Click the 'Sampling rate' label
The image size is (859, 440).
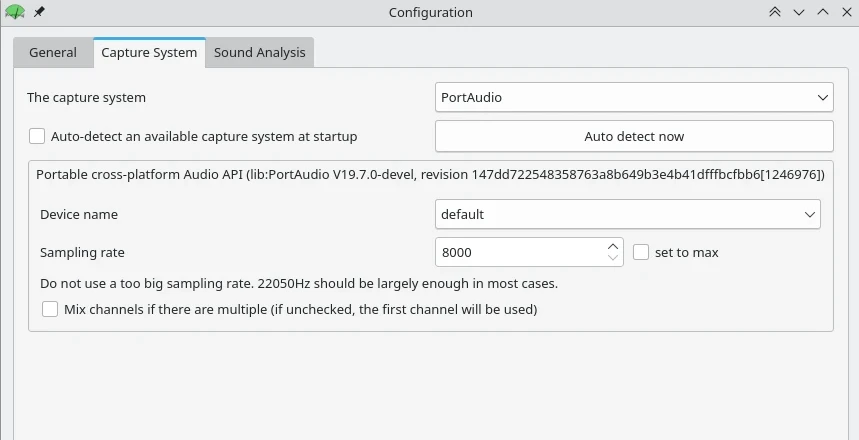tap(82, 253)
